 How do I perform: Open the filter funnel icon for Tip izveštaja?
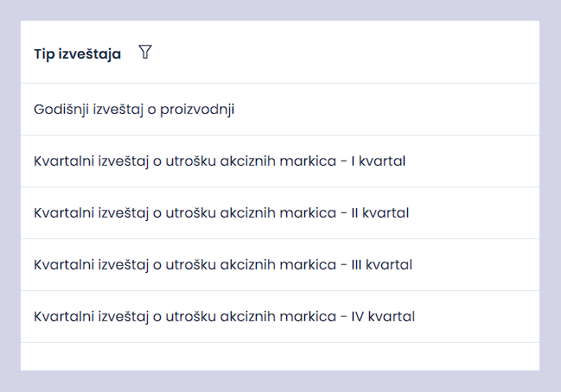[x=145, y=52]
